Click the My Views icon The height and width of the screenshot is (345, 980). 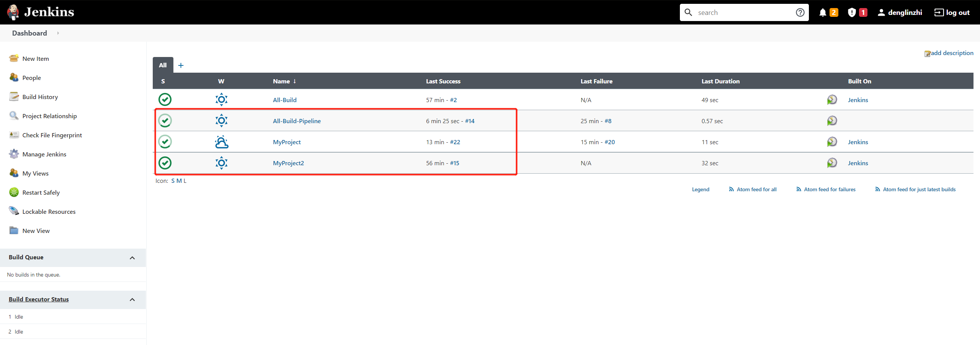tap(14, 173)
